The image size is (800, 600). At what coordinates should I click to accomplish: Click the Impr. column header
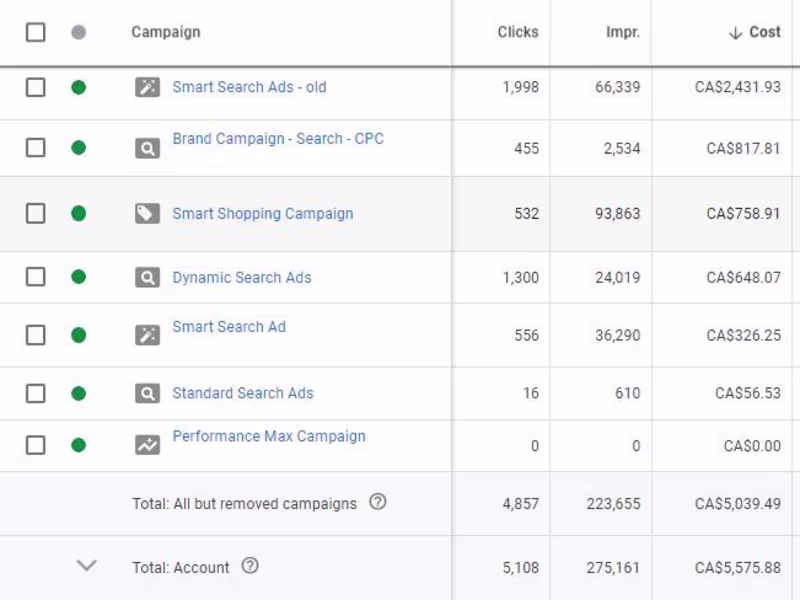tap(622, 32)
